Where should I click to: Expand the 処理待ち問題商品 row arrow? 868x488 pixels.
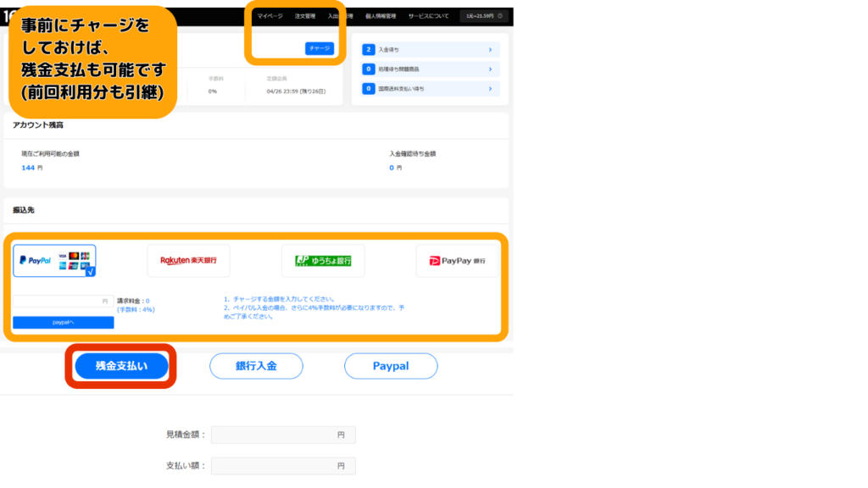point(490,69)
